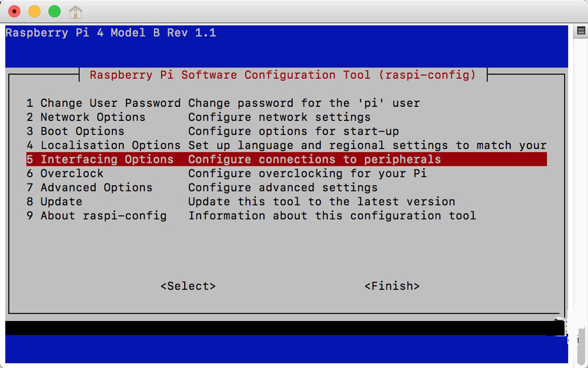The height and width of the screenshot is (368, 588).
Task: Click highlighted Interfacing Options row
Action: (x=286, y=159)
